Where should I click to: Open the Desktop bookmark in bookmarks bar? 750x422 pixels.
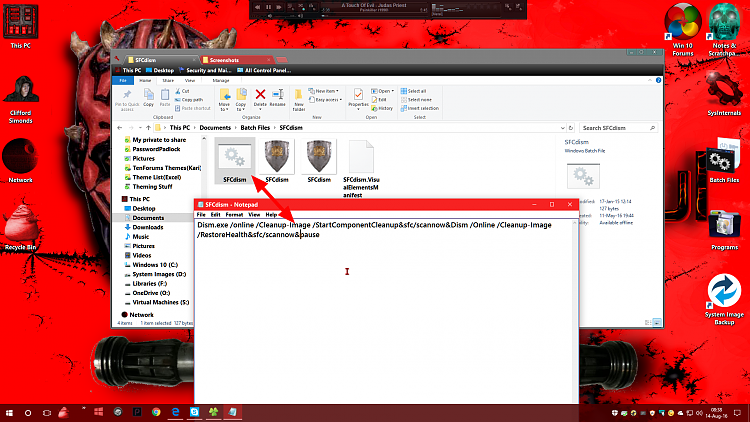point(160,70)
